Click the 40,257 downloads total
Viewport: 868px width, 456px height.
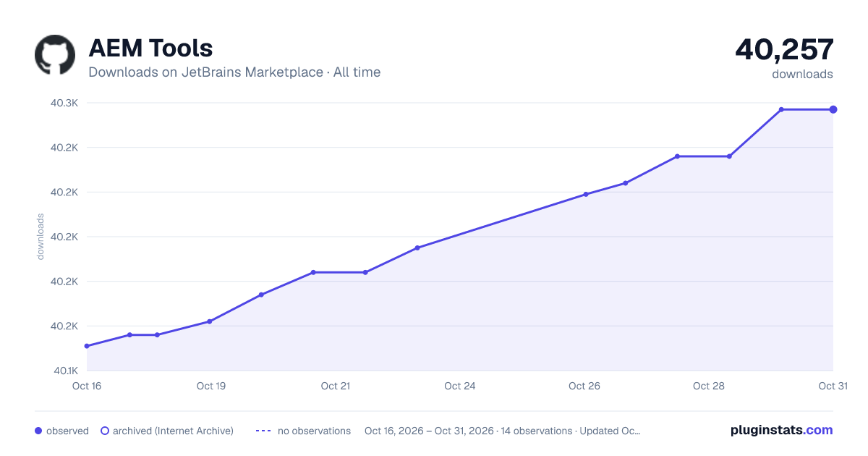click(785, 49)
